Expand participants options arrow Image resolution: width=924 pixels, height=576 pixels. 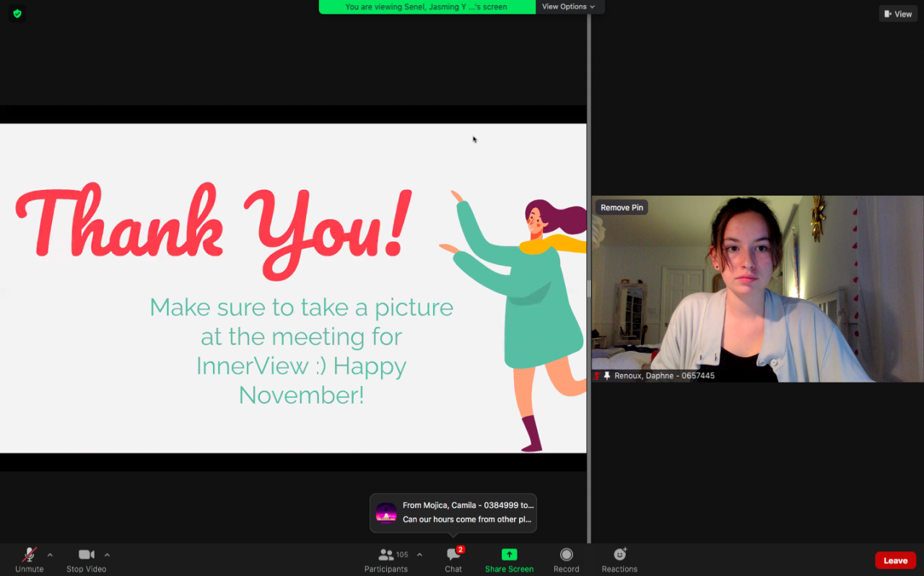tap(419, 555)
